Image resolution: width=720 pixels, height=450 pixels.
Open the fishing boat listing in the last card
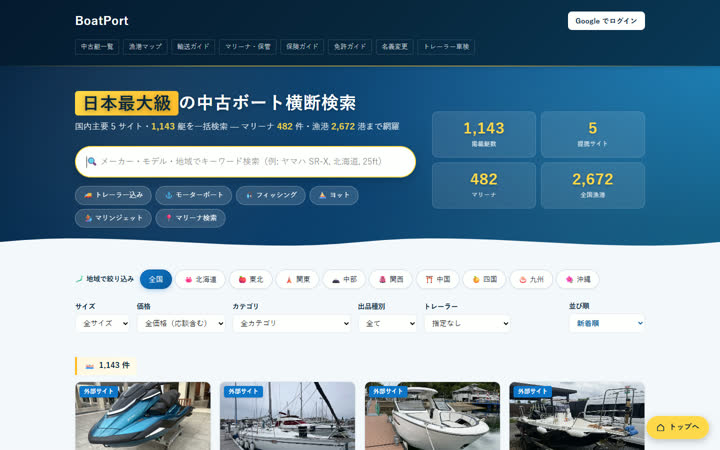577,416
